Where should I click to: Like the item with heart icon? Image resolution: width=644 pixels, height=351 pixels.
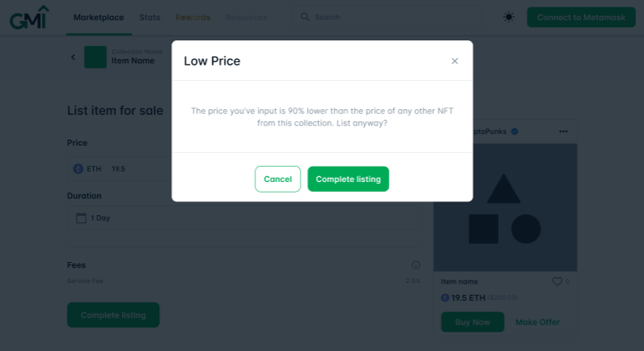(557, 281)
